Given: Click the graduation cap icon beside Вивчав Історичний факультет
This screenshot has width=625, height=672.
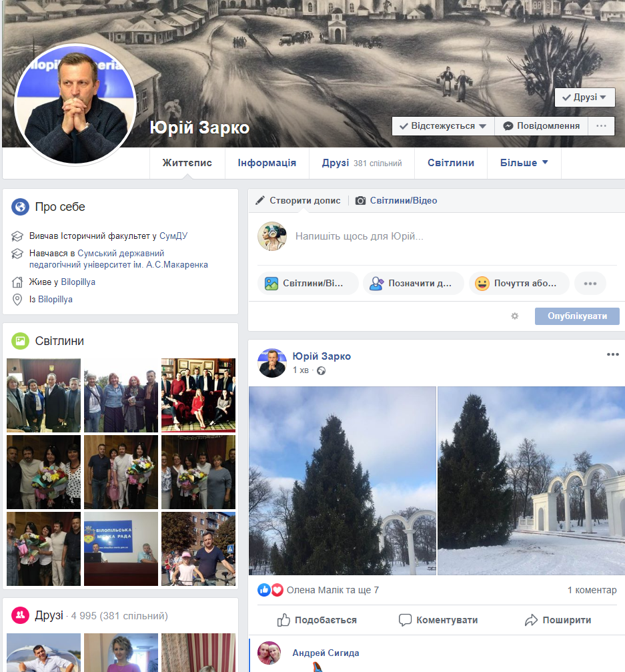Looking at the screenshot, I should coord(17,236).
